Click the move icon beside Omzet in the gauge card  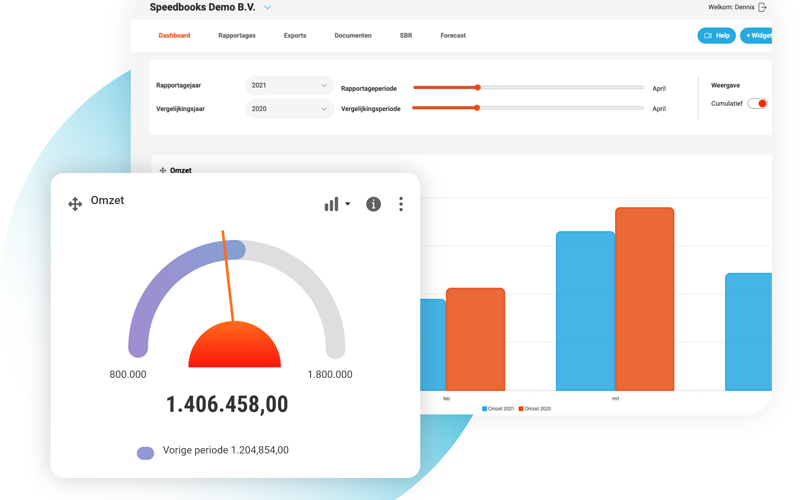point(75,204)
